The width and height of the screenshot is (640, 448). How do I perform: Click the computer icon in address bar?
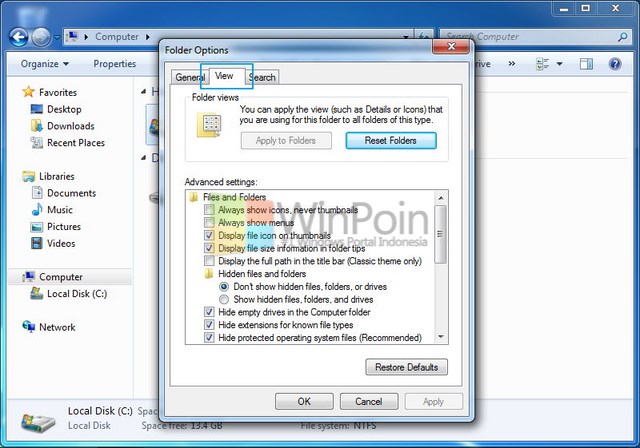click(72, 36)
